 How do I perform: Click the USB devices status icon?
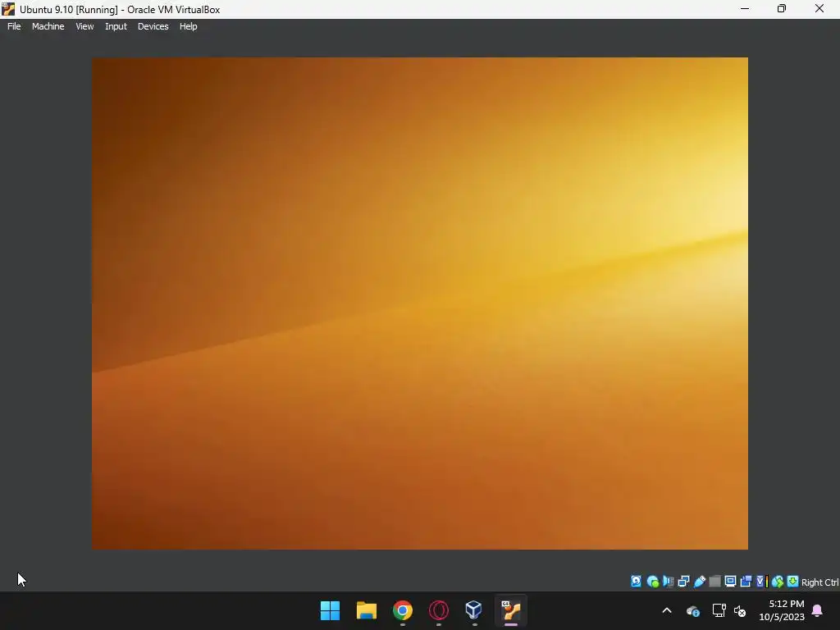699,582
